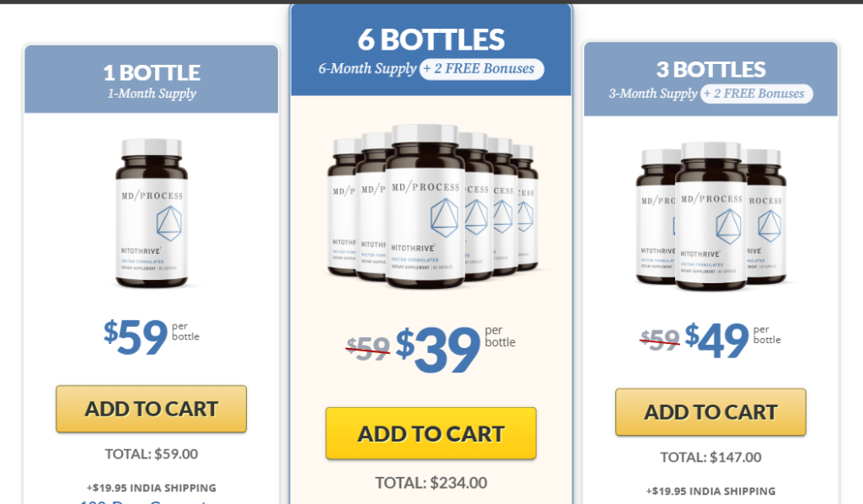The height and width of the screenshot is (504, 863).
Task: Click the TOTAL: $147.00 text
Action: (x=710, y=458)
